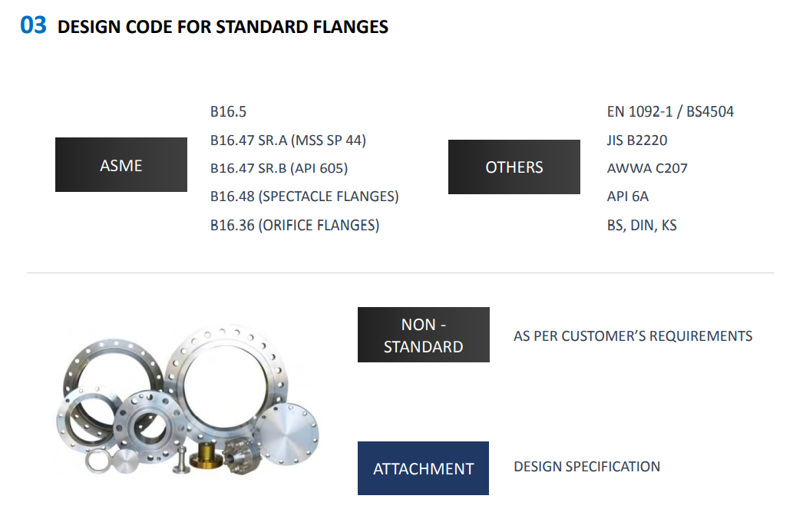Click the flanges product photo
The height and width of the screenshot is (532, 806).
187,402
